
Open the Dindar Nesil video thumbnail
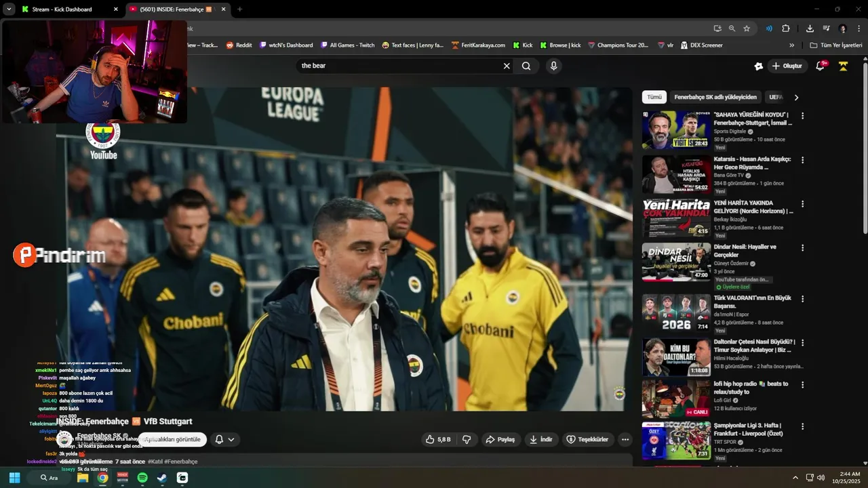[676, 262]
